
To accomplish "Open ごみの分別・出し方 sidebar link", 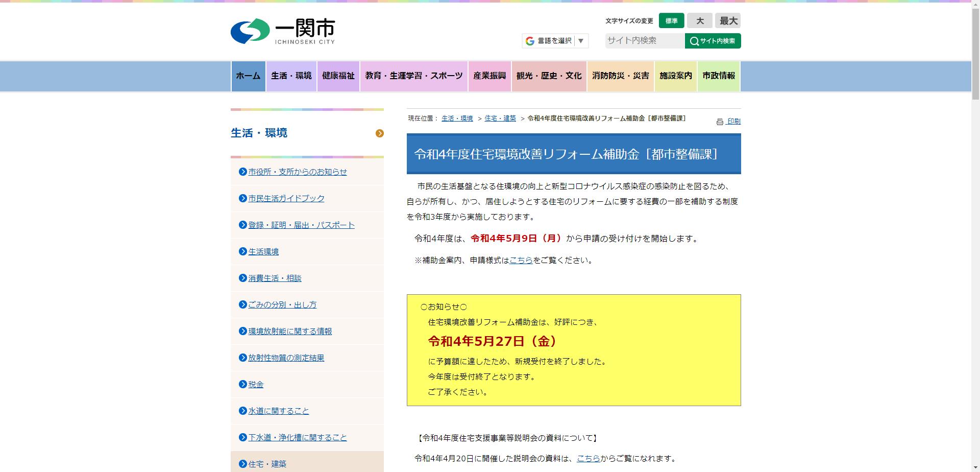I will coord(282,304).
